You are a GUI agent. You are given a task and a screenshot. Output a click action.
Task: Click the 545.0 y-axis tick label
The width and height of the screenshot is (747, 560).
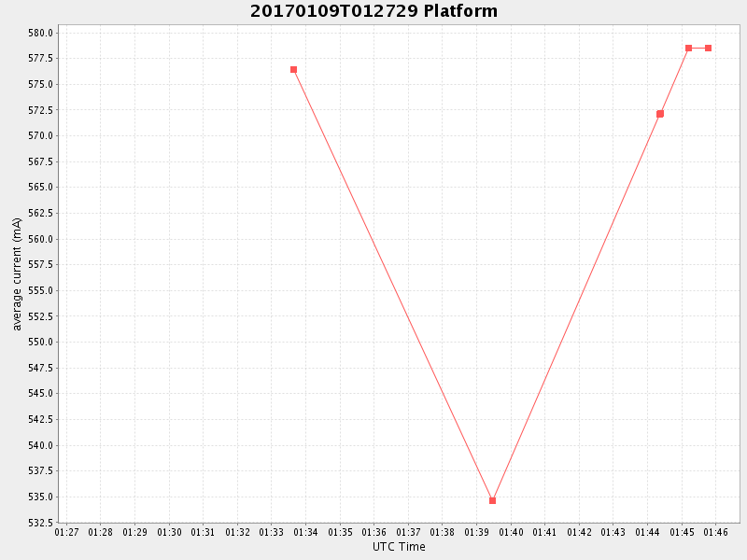click(41, 393)
